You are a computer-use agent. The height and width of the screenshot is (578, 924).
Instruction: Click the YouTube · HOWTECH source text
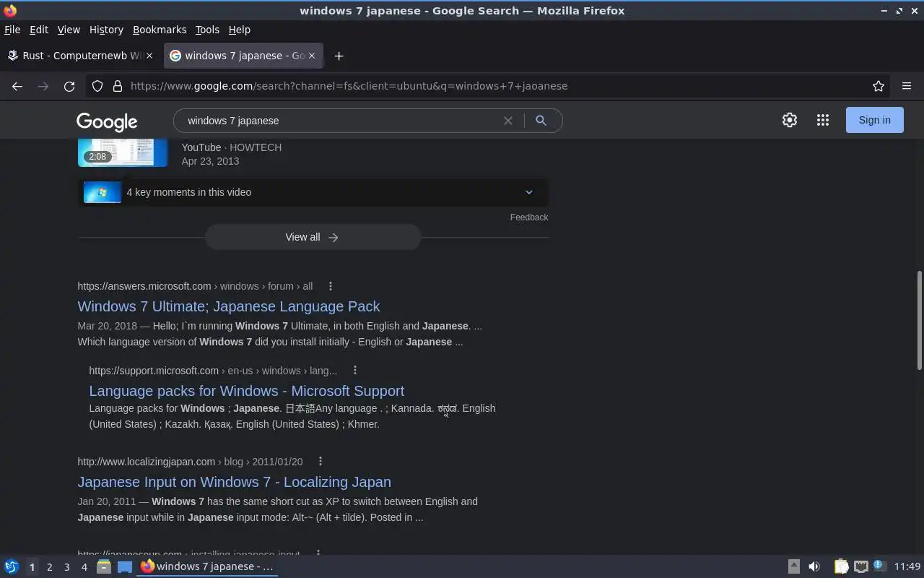coord(232,147)
